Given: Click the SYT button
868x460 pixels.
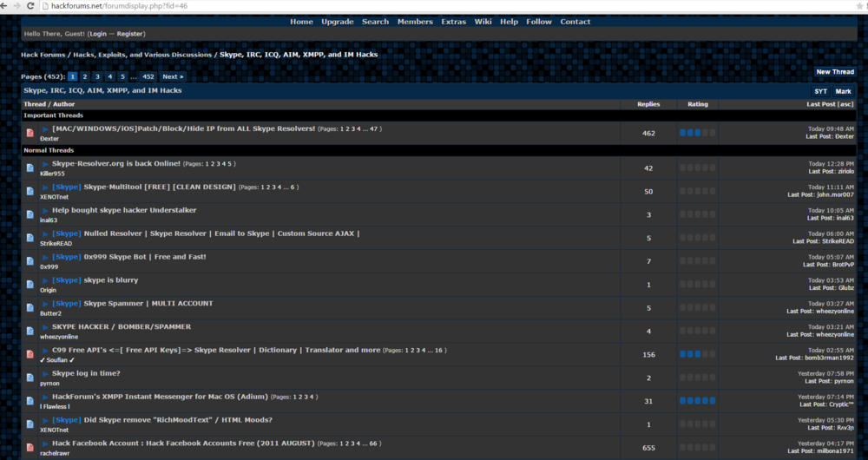Looking at the screenshot, I should click(x=820, y=91).
